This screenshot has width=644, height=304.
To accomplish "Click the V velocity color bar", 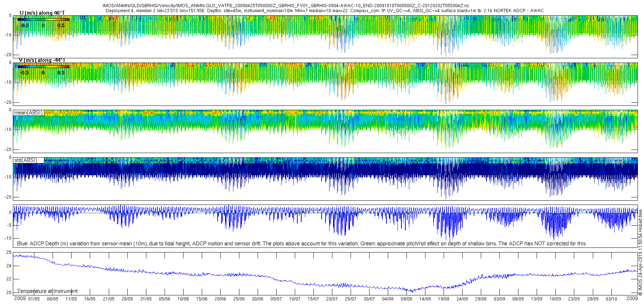I will pyautogui.click(x=43, y=67).
